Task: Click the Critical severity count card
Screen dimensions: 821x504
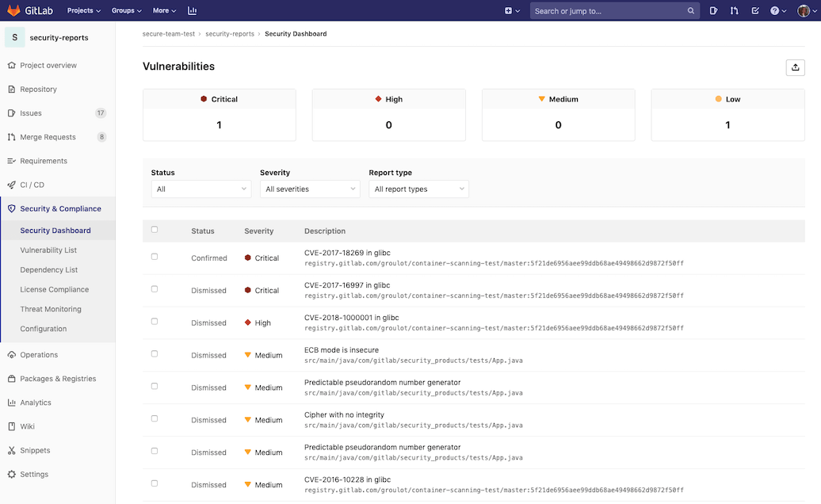Action: (220, 115)
